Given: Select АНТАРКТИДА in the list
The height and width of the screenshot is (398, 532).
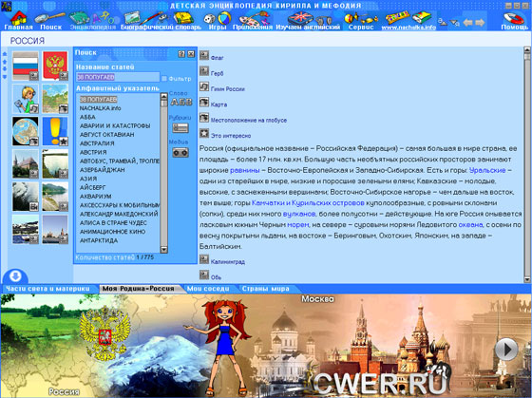Looking at the screenshot, I should pos(99,240).
